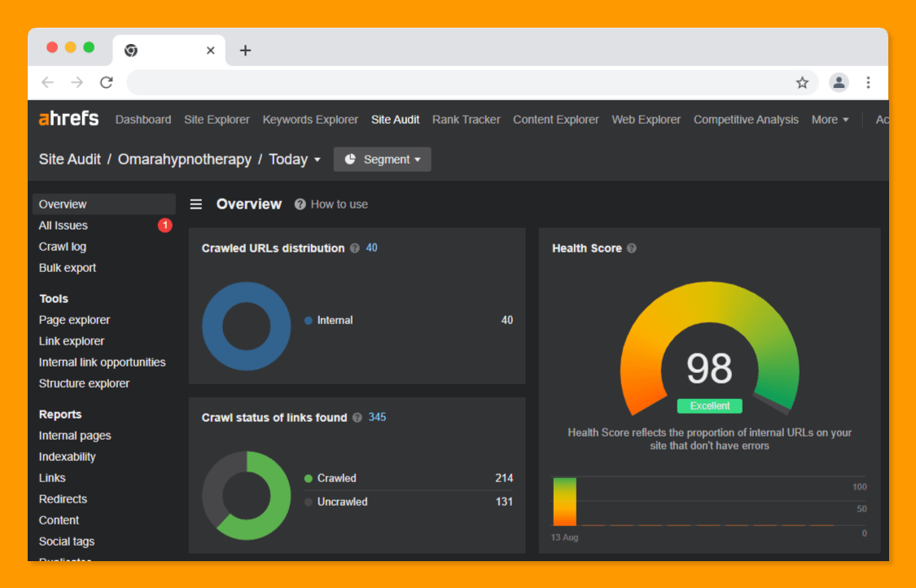
Task: Open the Today crawl date dropdown
Action: point(295,160)
